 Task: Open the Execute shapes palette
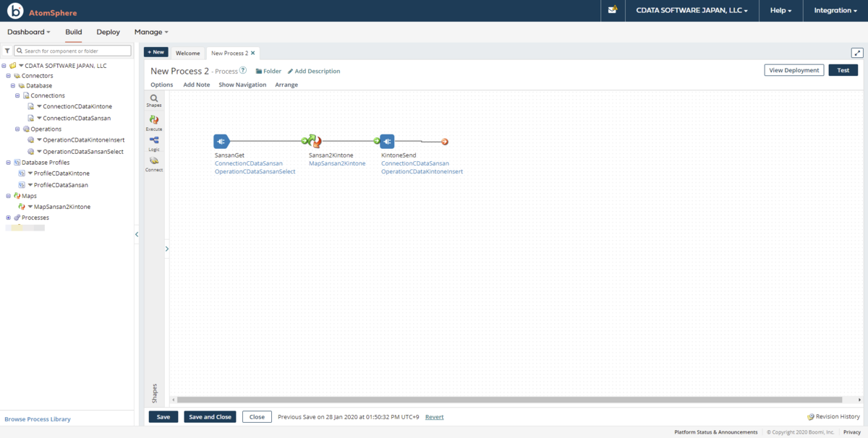(154, 122)
